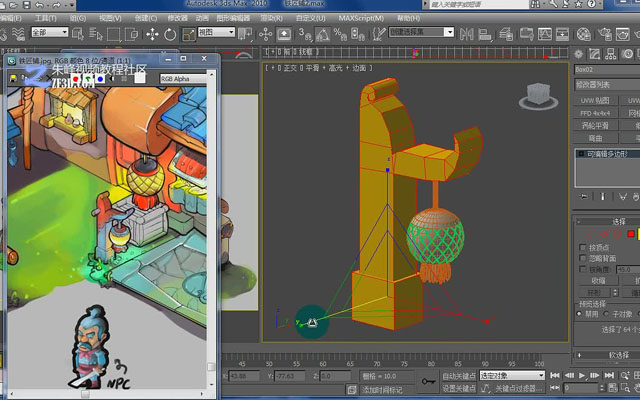Open the 工具(T) menu
This screenshot has width=640, height=400.
tap(46, 18)
